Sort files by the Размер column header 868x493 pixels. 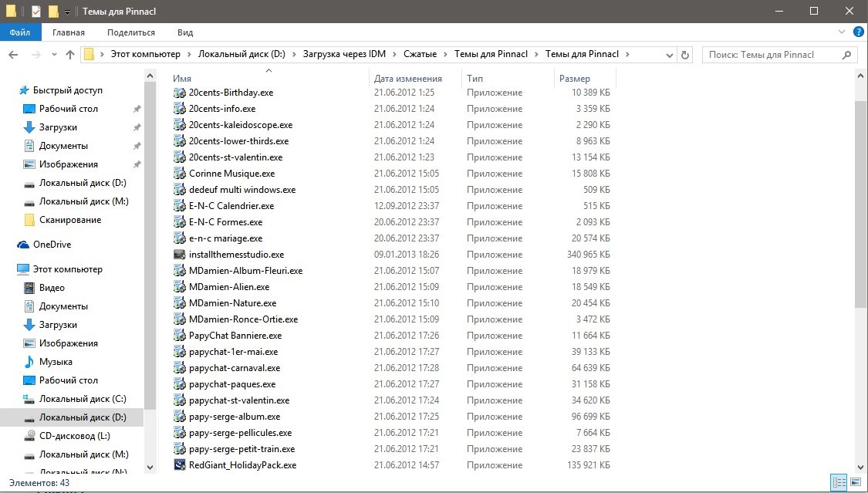click(x=575, y=79)
